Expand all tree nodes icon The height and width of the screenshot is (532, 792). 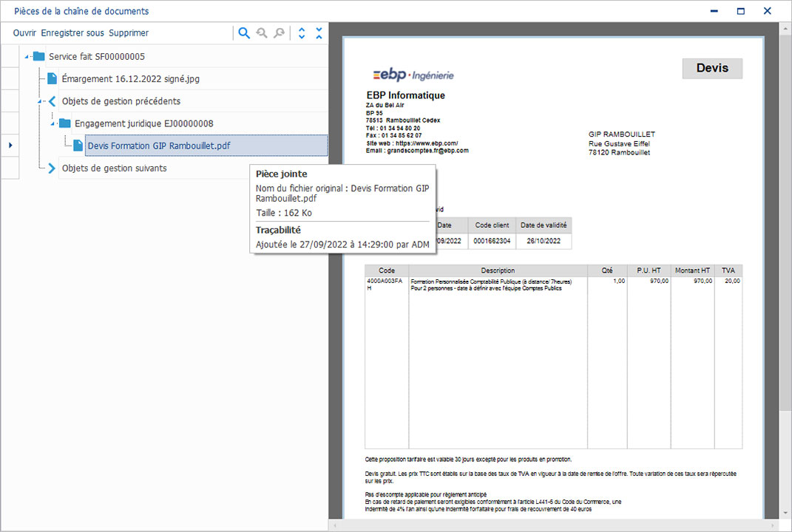(x=302, y=33)
